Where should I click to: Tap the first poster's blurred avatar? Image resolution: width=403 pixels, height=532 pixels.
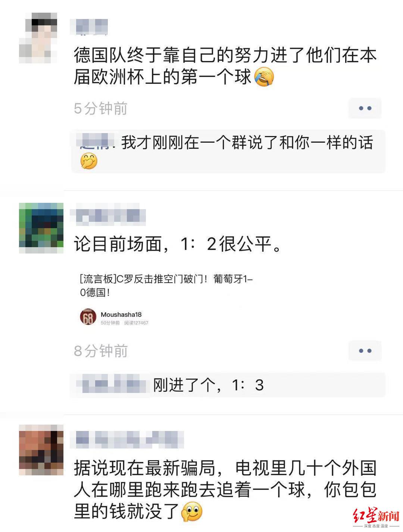coord(38,38)
